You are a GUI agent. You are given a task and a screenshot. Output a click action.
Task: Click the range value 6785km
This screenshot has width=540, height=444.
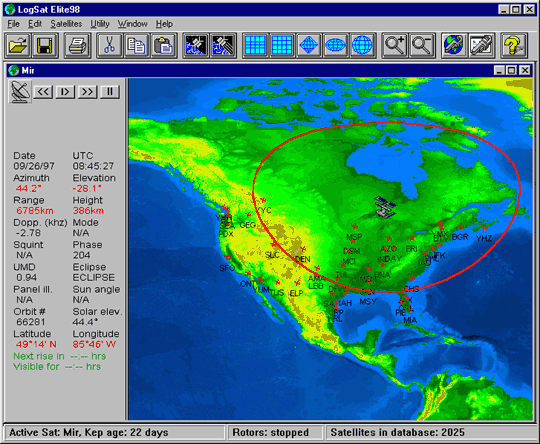tap(35, 211)
